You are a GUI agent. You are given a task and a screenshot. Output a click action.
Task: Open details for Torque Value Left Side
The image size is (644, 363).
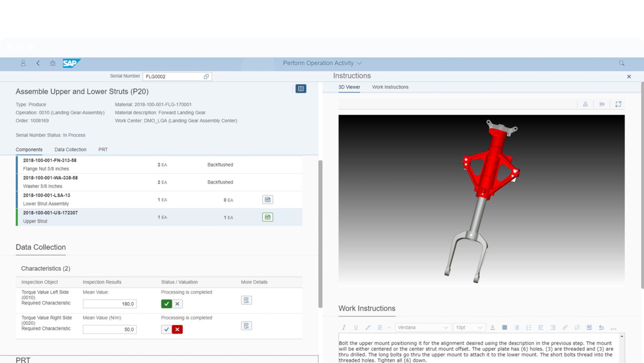coord(246,300)
